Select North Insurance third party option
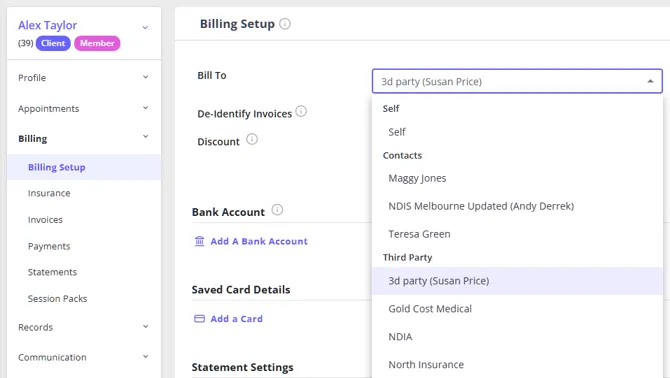670x378 pixels. coord(517,365)
